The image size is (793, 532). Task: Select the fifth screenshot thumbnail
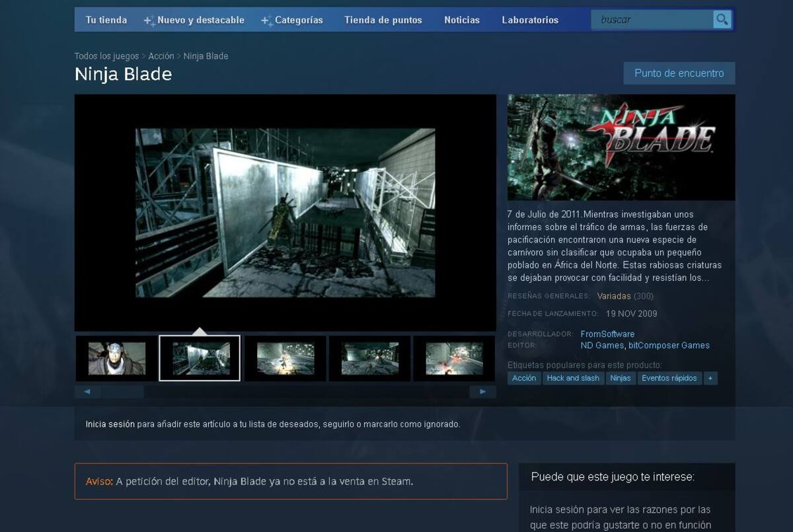coord(454,358)
